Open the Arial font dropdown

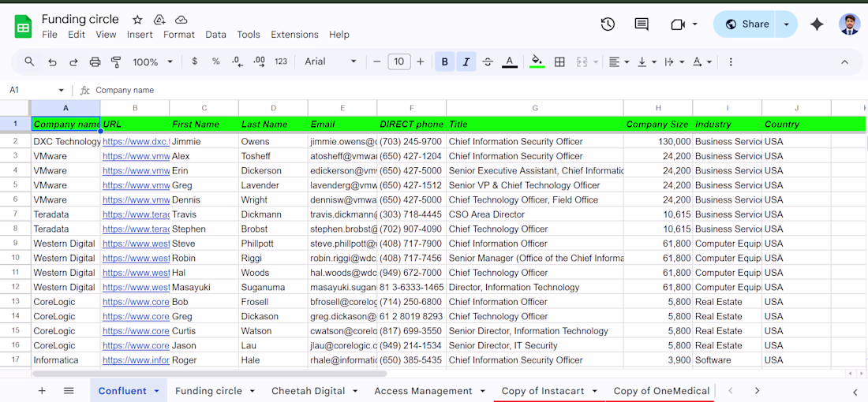point(331,61)
